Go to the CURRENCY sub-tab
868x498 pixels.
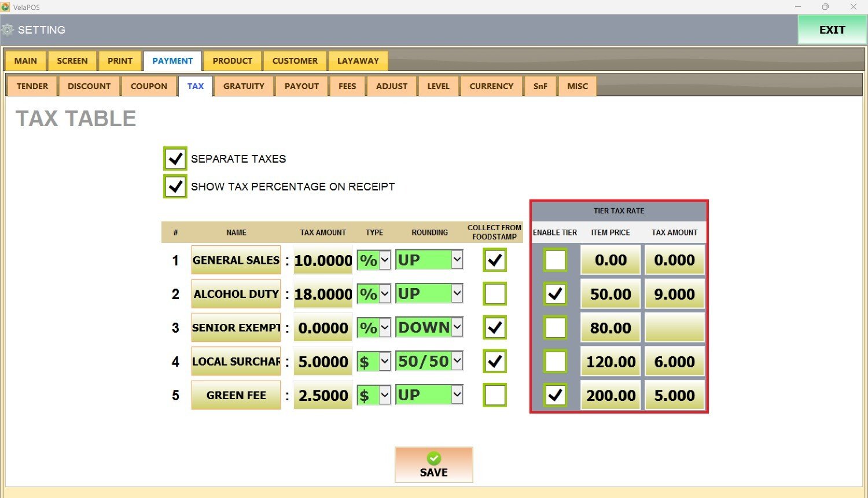pos(491,86)
